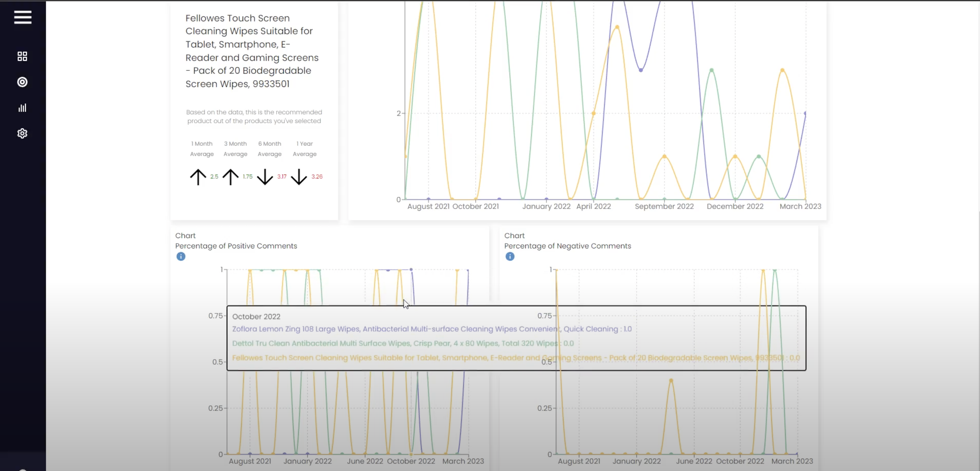Screen dimensions: 980x471
Task: Click the Zoflora Lemon Zing tooltip entry
Action: pos(432,329)
